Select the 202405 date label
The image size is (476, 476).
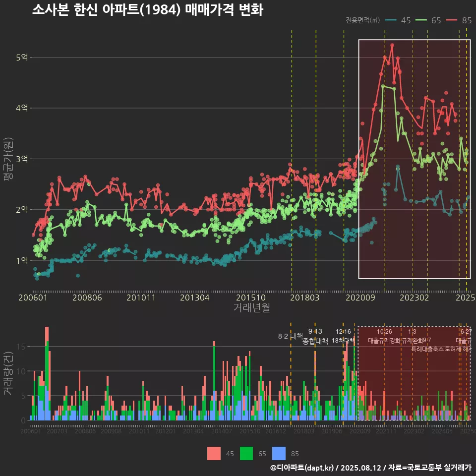click(x=442, y=431)
